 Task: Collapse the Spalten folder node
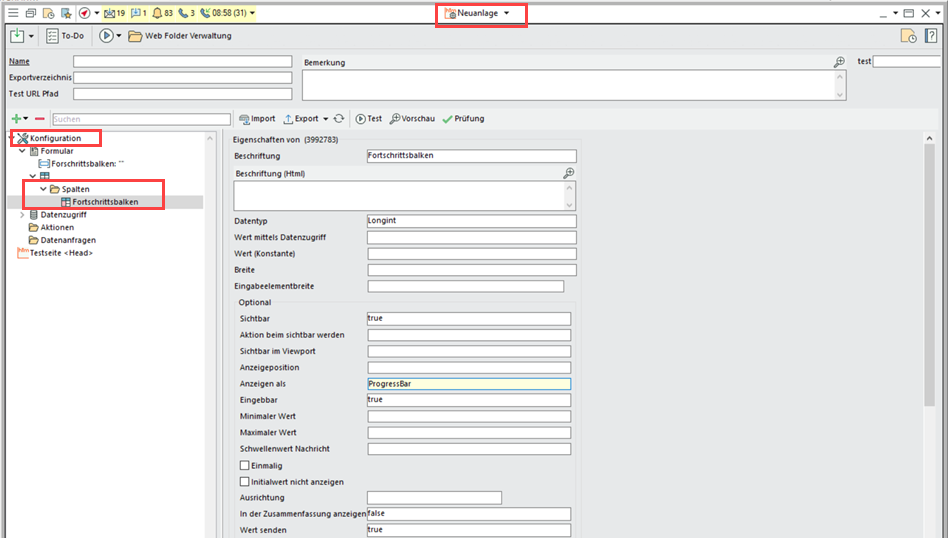click(43, 189)
